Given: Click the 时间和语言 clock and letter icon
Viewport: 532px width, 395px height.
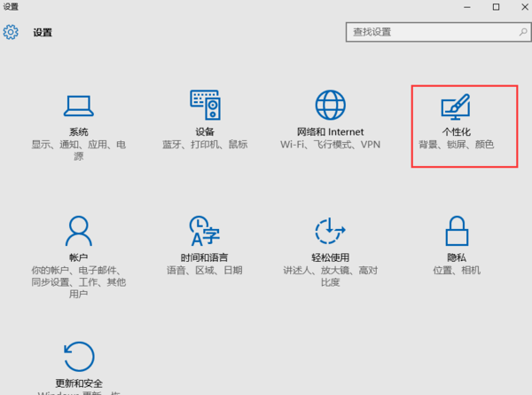Looking at the screenshot, I should [x=204, y=232].
